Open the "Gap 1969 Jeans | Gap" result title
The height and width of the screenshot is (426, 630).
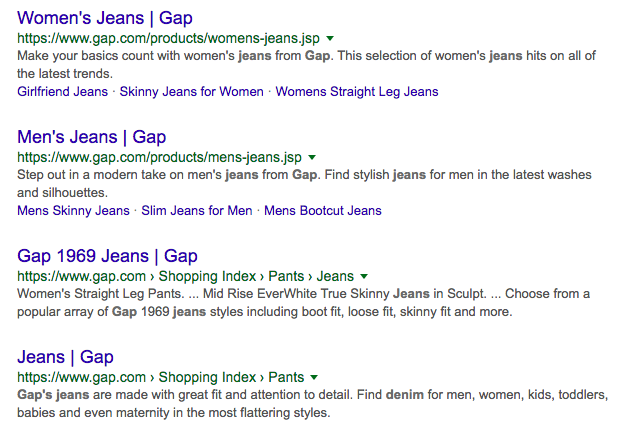(x=107, y=256)
